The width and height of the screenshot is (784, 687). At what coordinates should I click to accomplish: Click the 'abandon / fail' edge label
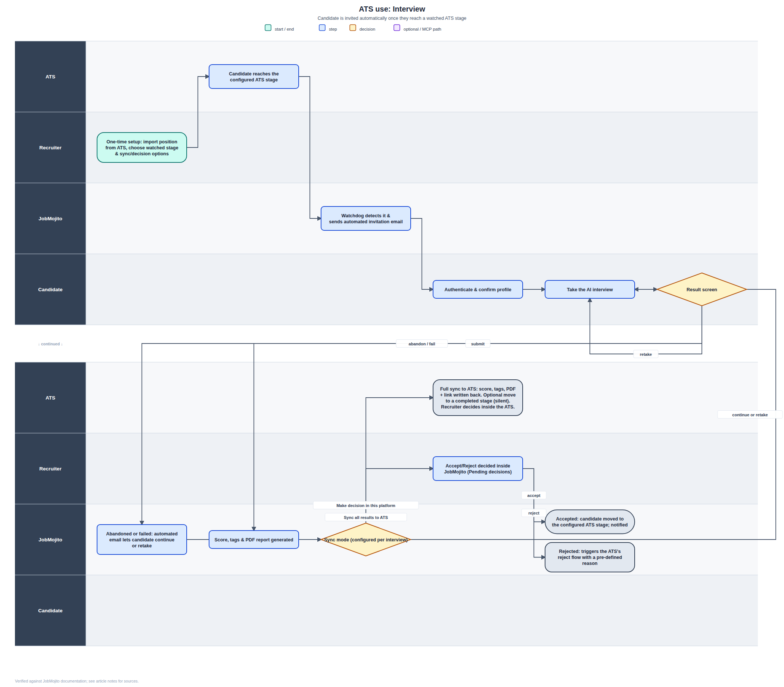422,344
